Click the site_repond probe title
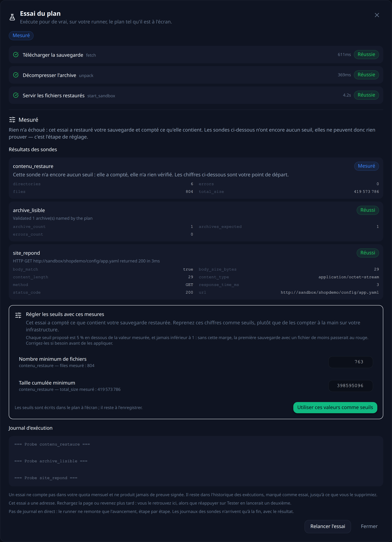This screenshot has width=392, height=542. click(x=26, y=253)
